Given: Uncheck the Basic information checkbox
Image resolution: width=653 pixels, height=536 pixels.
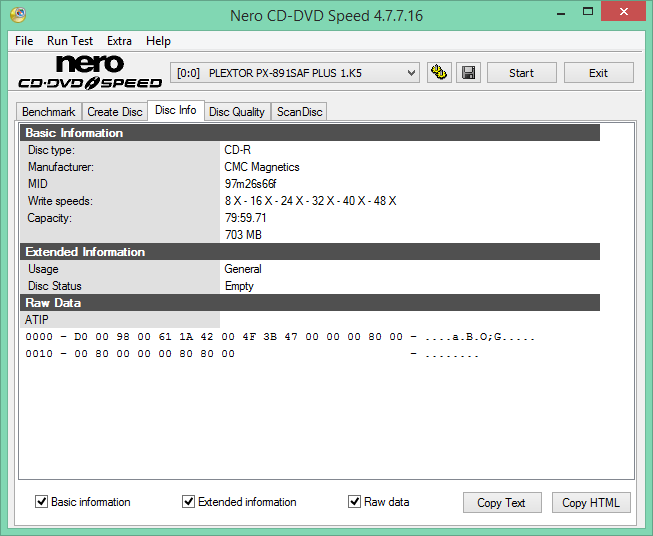Looking at the screenshot, I should [x=41, y=501].
